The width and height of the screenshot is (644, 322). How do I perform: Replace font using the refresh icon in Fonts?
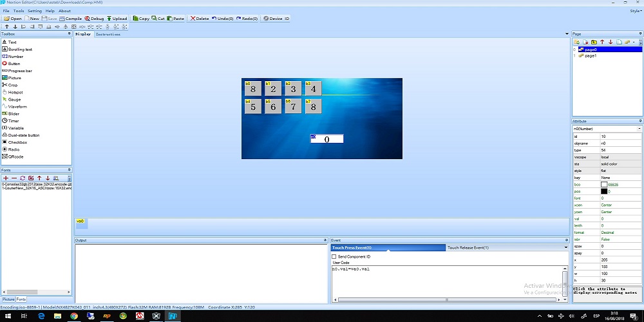click(x=23, y=178)
